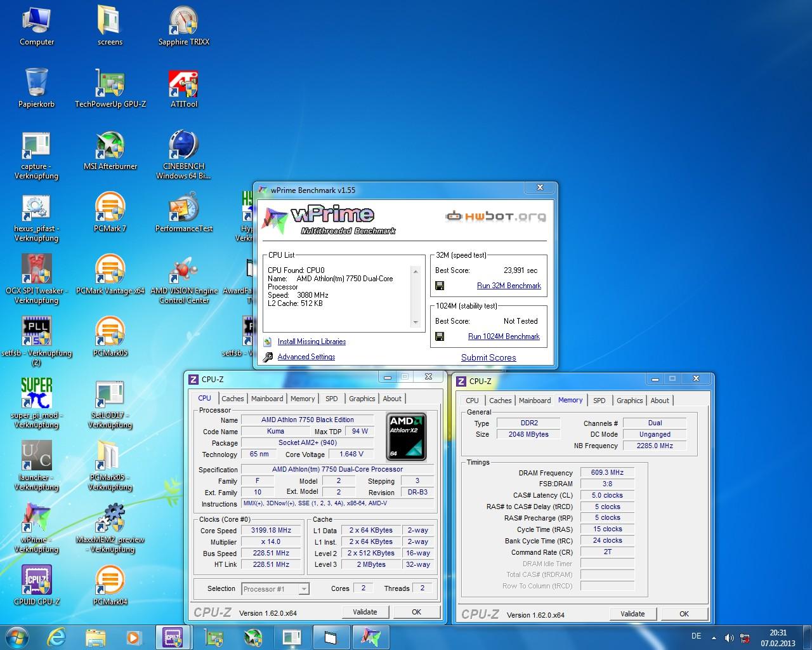This screenshot has width=812, height=650.
Task: Launch ATITool desktop icon
Action: click(184, 88)
